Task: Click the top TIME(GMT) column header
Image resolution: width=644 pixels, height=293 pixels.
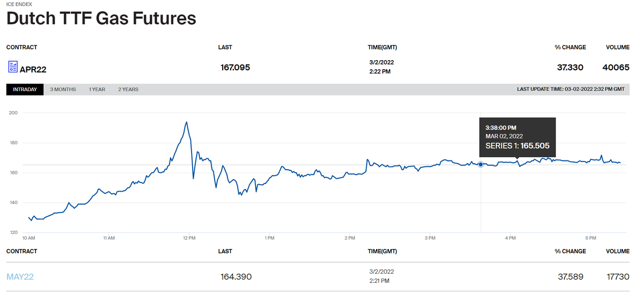Action: tap(382, 47)
